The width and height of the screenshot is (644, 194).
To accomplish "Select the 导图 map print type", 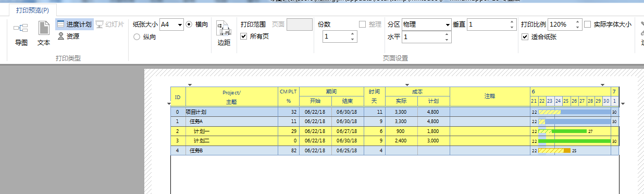I will coord(21,34).
